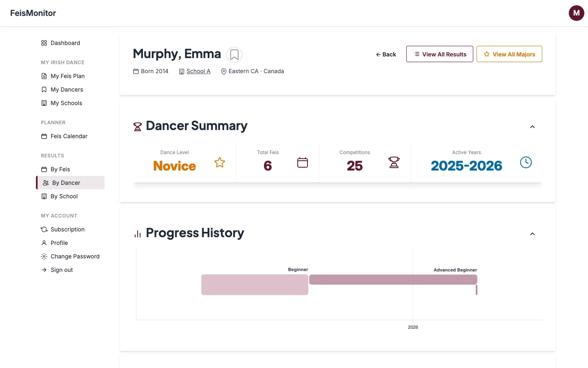Viewport: 588px width, 368px height.
Task: Bookmark Emma Murphy with the bookmark icon
Action: [x=234, y=54]
